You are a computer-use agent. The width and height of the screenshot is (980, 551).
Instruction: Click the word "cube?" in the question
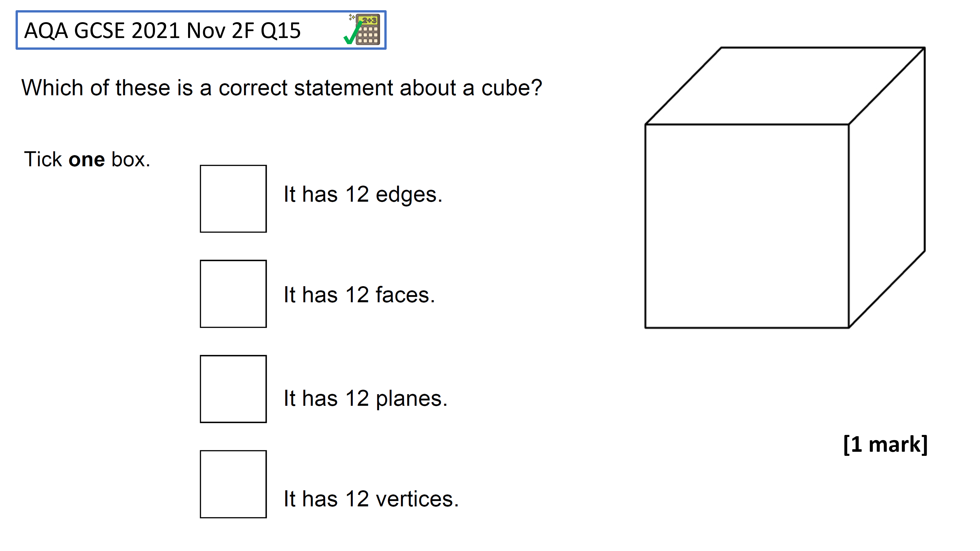point(512,88)
